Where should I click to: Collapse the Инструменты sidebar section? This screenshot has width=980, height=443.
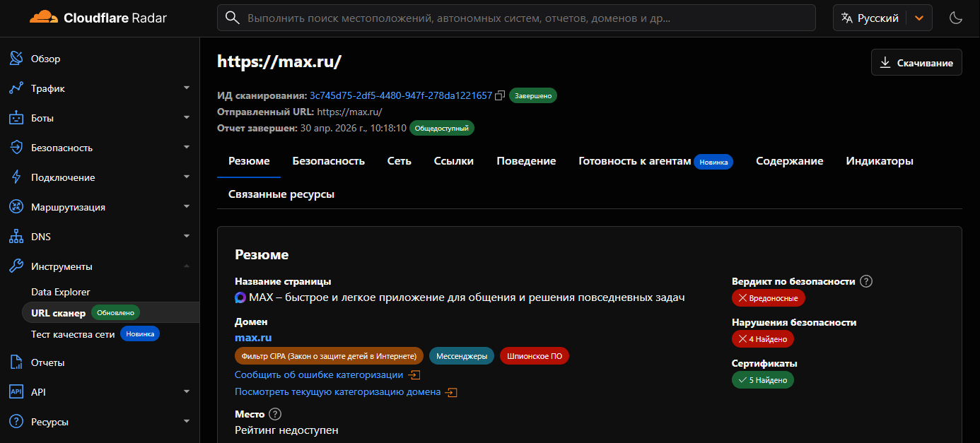pos(186,266)
